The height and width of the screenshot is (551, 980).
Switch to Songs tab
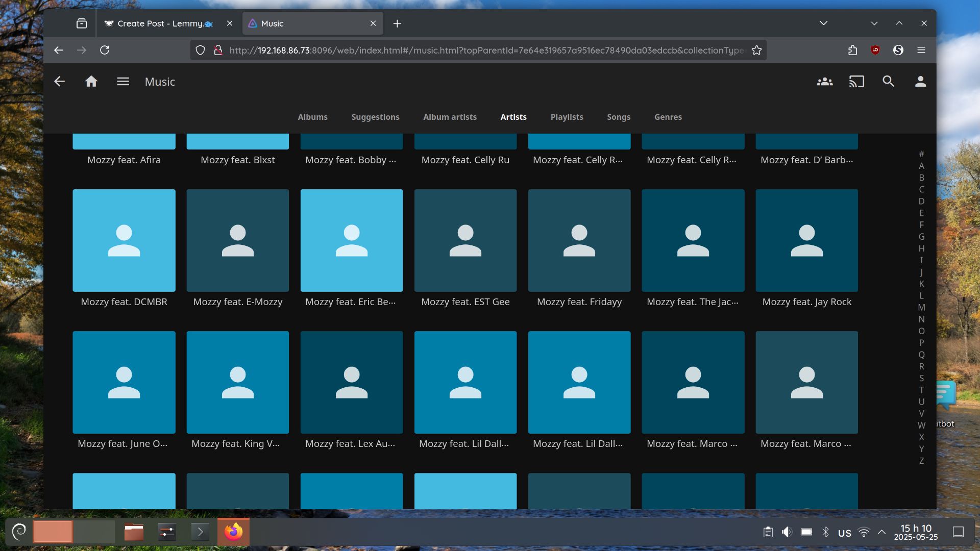619,117
